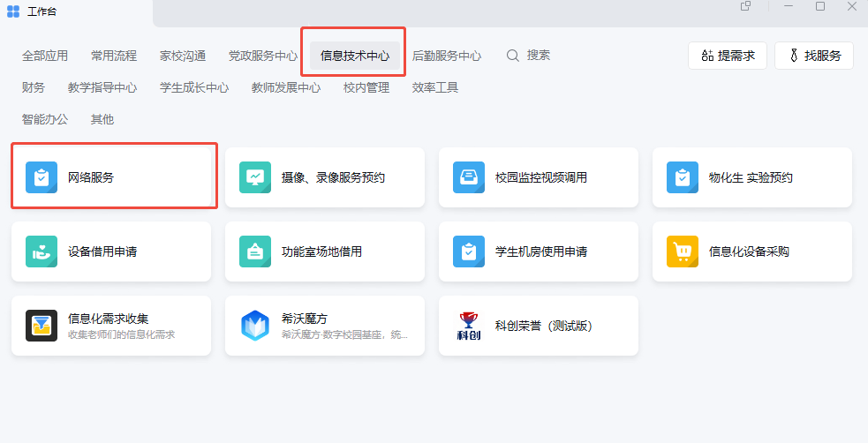Viewport: 868px width, 443px height.
Task: Click the 找服务 button
Action: [813, 56]
